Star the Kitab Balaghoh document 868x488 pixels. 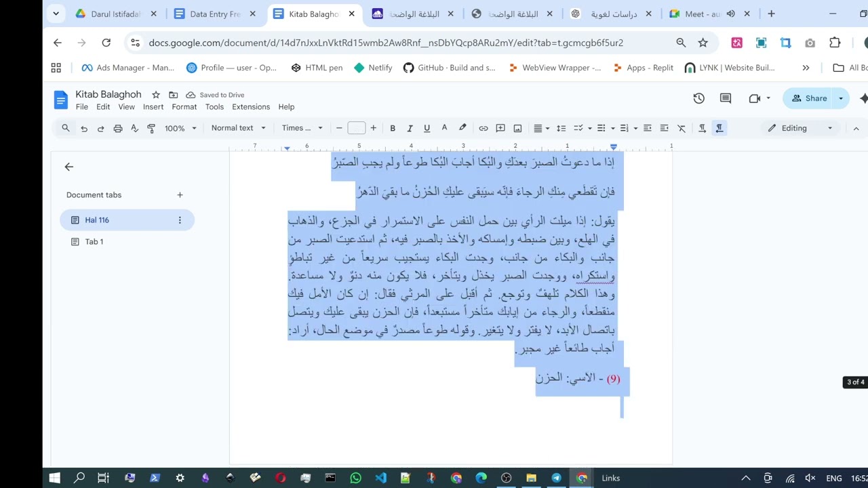pos(156,95)
